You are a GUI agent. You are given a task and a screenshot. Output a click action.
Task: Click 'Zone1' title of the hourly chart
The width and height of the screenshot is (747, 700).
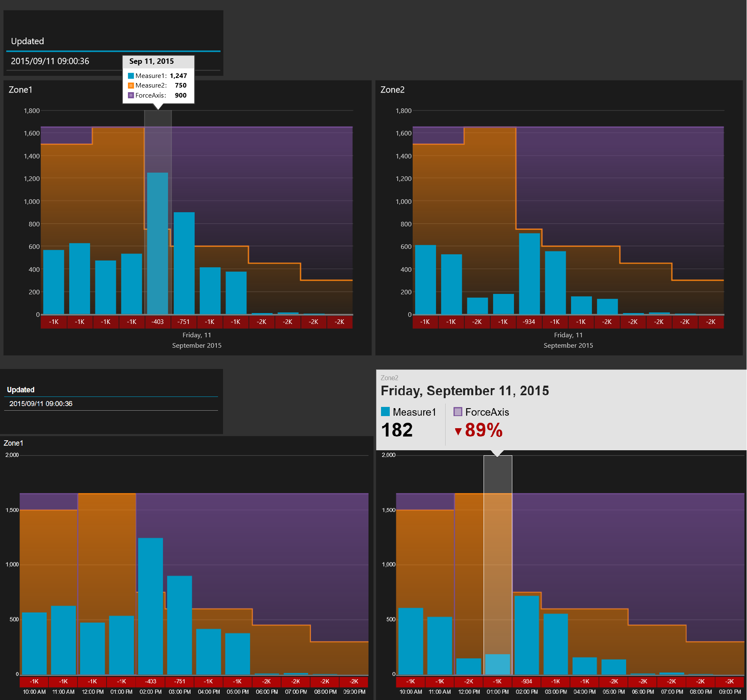[13, 443]
